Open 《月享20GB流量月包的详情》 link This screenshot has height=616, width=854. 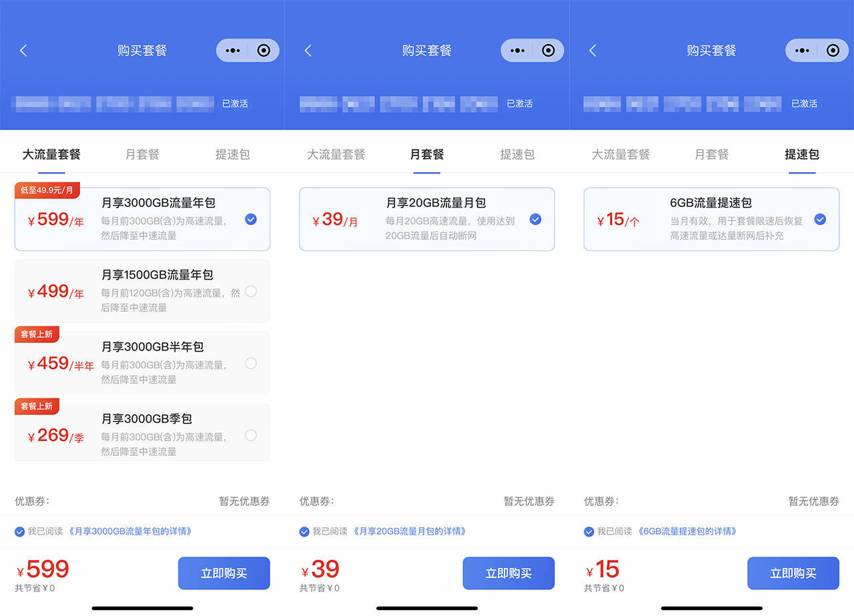409,531
